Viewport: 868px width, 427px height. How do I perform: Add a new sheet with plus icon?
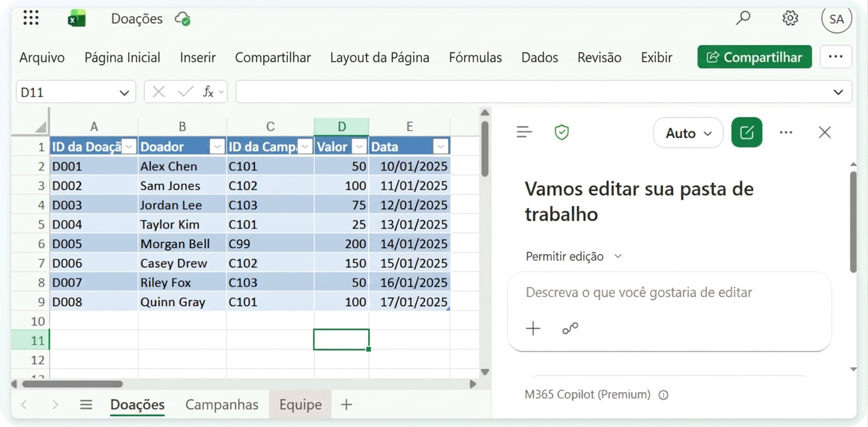(347, 404)
